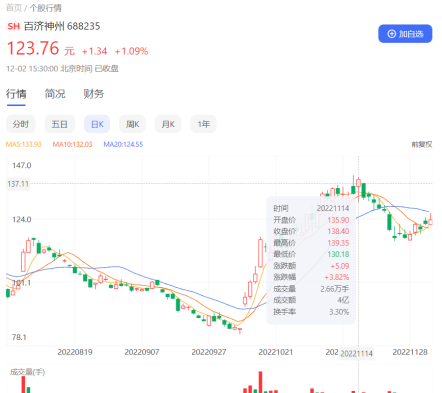The height and width of the screenshot is (393, 442).
Task: Click the 20220927 date axis label
Action: tap(209, 352)
